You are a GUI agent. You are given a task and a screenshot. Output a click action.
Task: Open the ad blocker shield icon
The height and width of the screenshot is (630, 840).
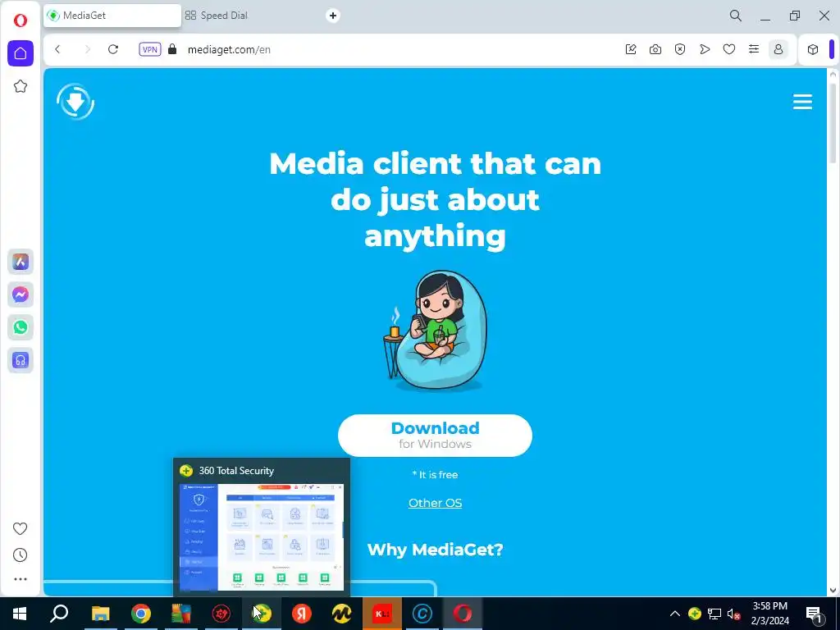[680, 49]
